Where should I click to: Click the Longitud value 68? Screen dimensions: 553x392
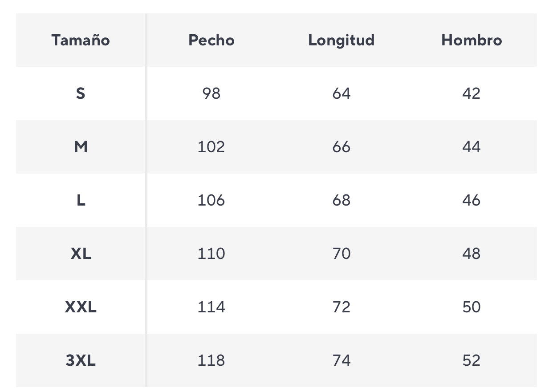pos(342,200)
